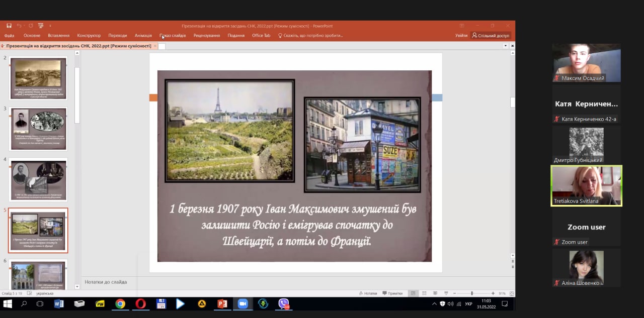
Task: Toggle the Нотатки button in status bar
Action: [368, 293]
